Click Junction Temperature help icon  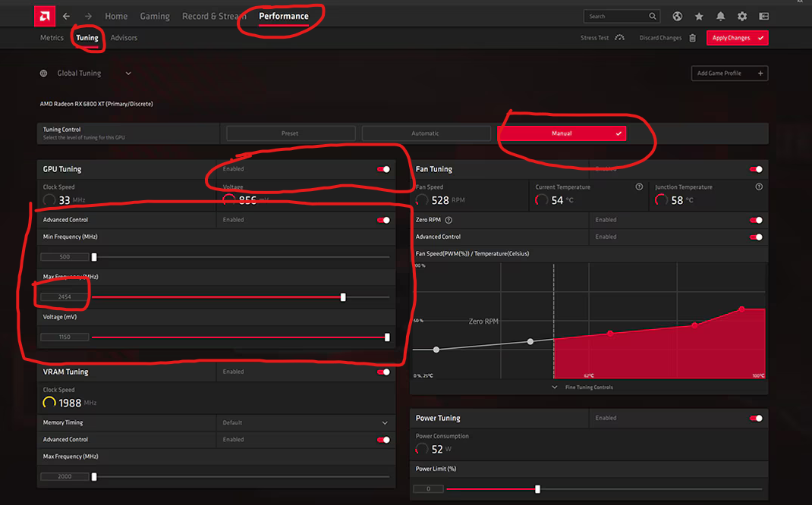(759, 187)
